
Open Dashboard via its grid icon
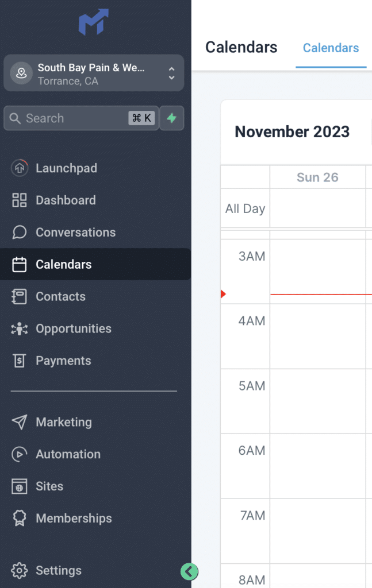(20, 200)
